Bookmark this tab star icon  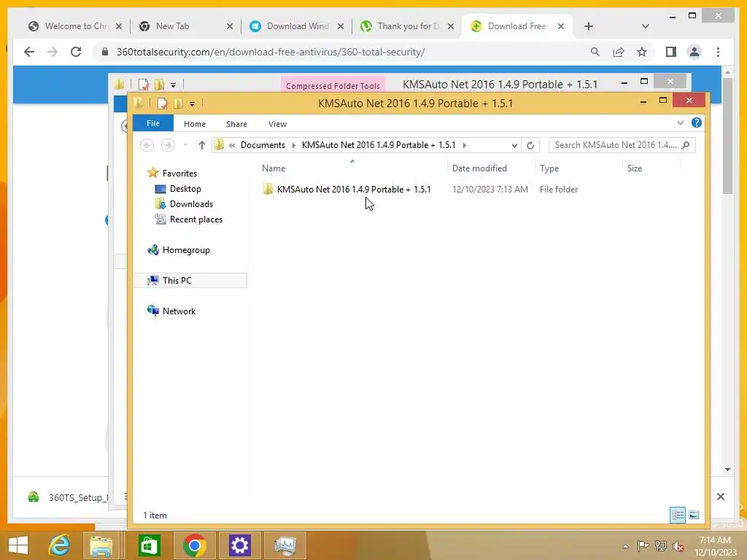coord(642,52)
